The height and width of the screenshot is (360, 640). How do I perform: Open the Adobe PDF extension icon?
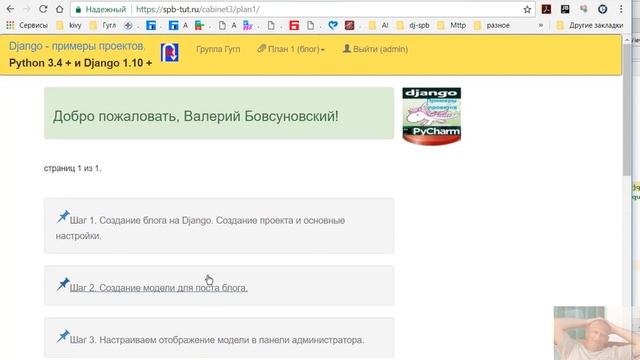546,9
